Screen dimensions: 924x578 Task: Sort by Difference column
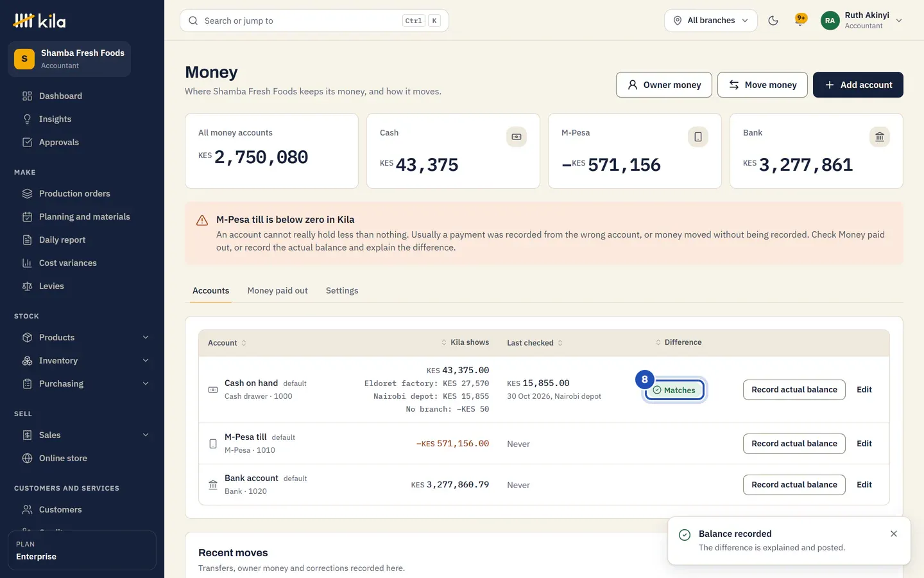(678, 342)
